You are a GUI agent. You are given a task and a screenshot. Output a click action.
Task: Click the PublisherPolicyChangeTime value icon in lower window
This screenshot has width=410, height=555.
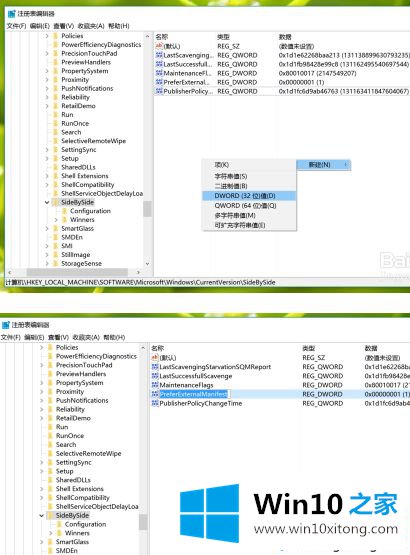pyautogui.click(x=155, y=404)
